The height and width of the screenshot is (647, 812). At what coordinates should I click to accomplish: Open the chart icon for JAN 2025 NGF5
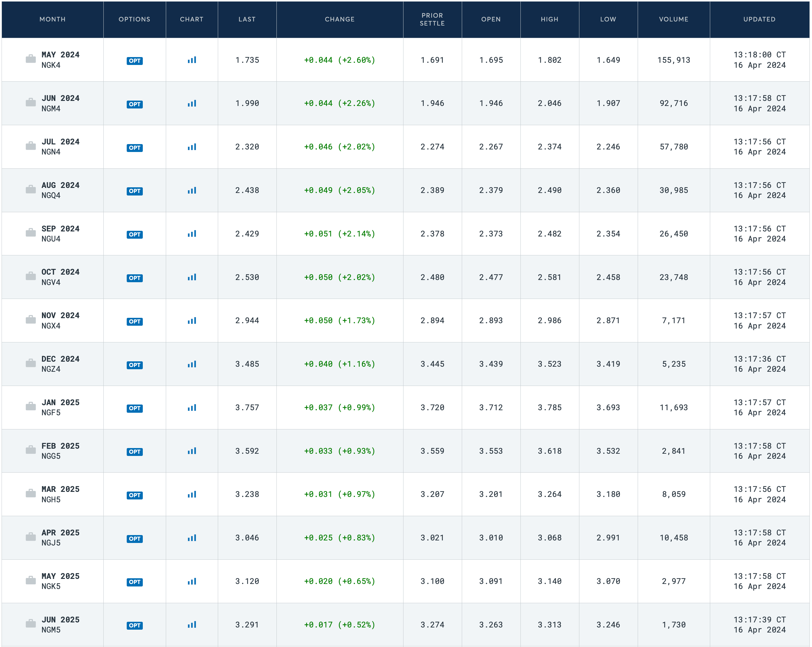[x=192, y=407]
